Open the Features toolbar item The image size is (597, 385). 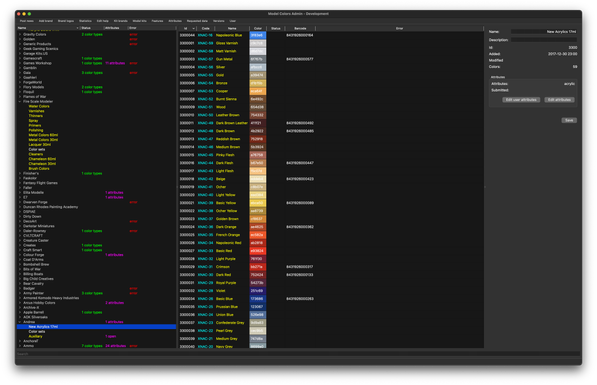pos(157,21)
